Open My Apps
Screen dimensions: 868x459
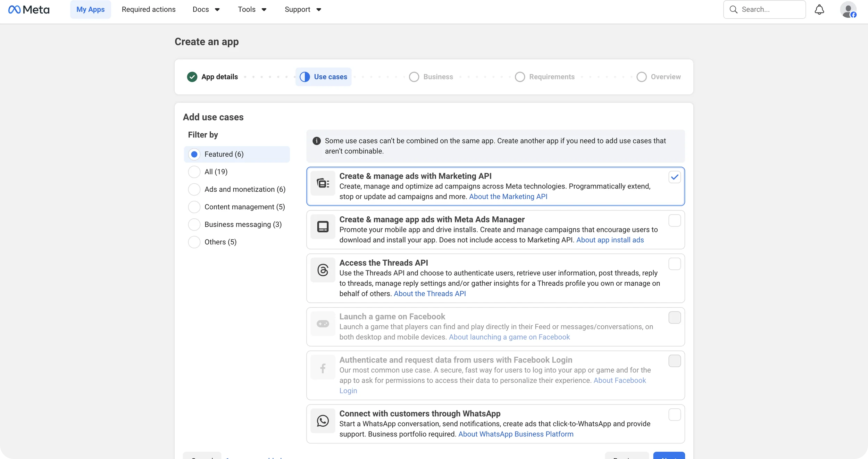(91, 9)
